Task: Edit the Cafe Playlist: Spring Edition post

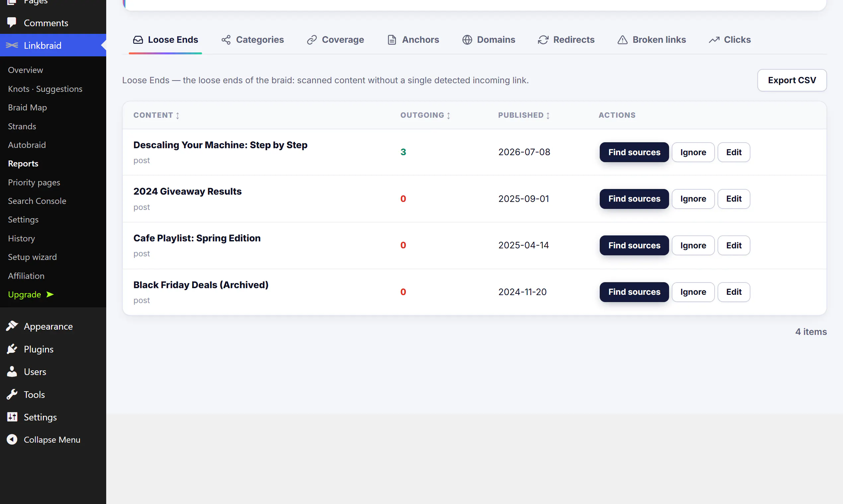Action: pyautogui.click(x=733, y=245)
